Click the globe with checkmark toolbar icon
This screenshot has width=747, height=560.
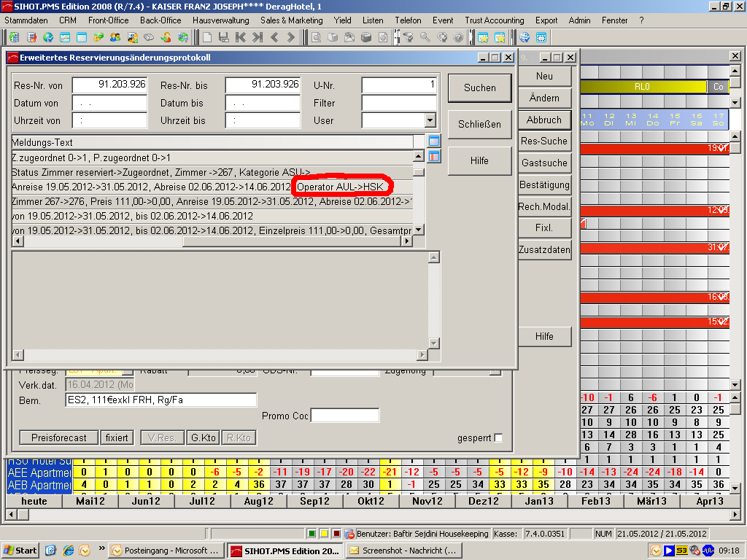(x=48, y=37)
